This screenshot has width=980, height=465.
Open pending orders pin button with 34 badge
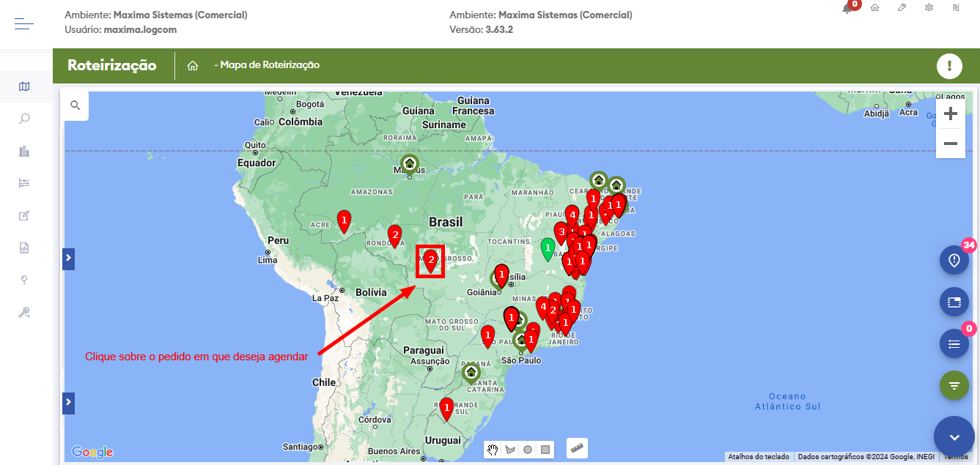(x=954, y=260)
